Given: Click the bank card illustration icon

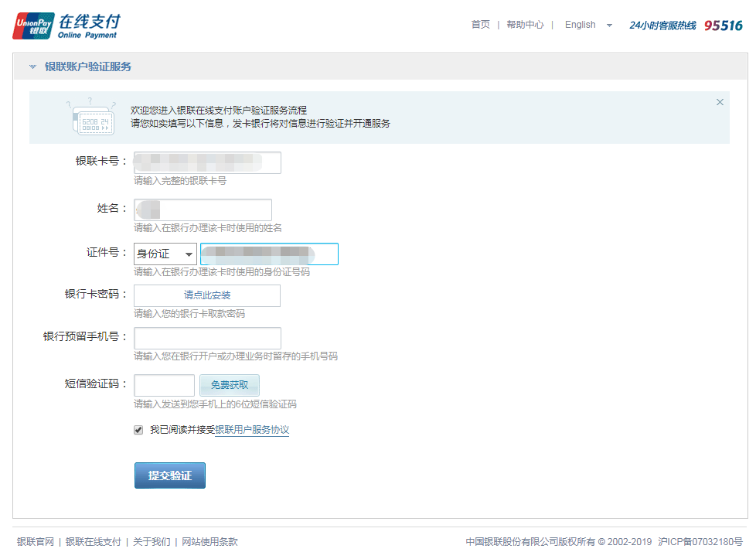Looking at the screenshot, I should click(x=90, y=117).
